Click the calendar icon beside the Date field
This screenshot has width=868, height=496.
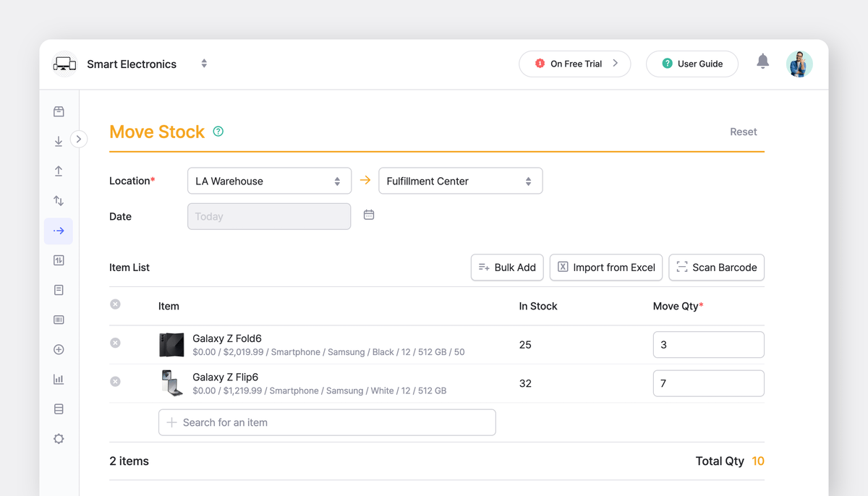[369, 215]
